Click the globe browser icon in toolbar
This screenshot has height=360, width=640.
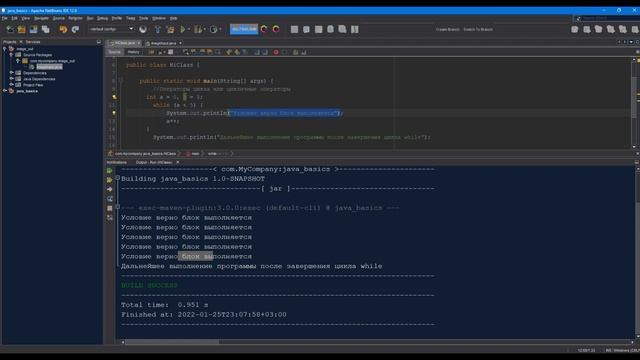[143, 29]
